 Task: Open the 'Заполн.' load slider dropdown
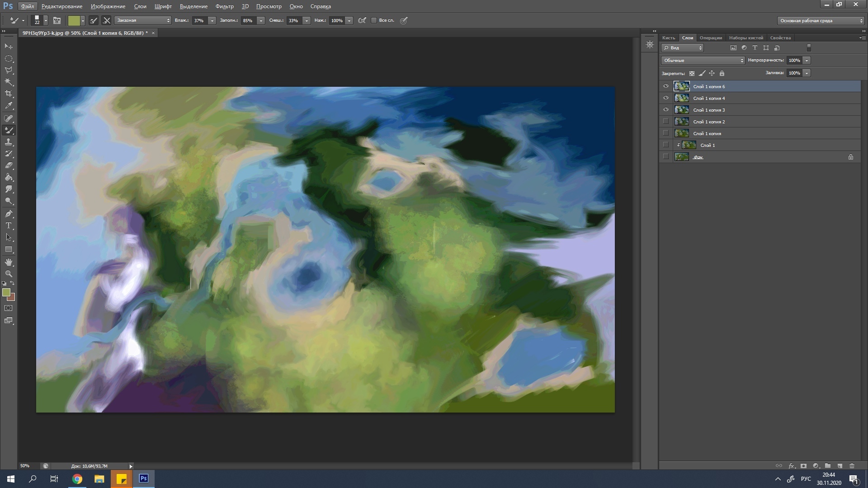click(261, 20)
